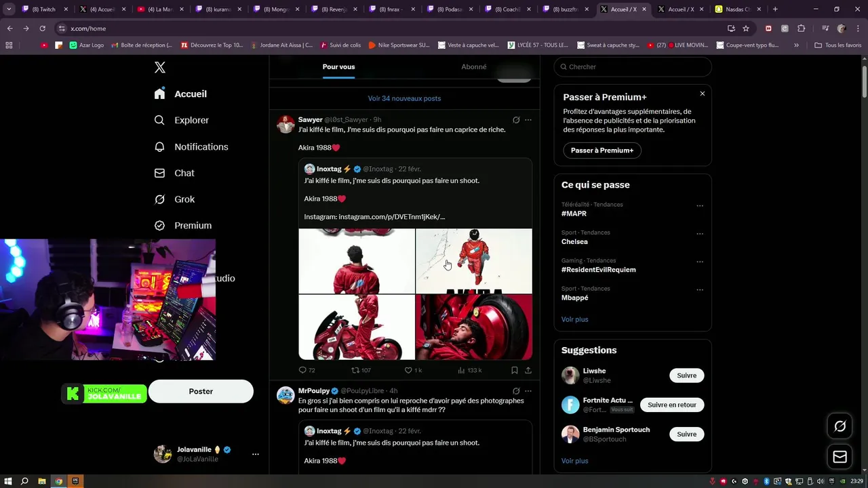Open photo of man from behind in red jacket
Image resolution: width=868 pixels, height=488 pixels.
tap(357, 261)
